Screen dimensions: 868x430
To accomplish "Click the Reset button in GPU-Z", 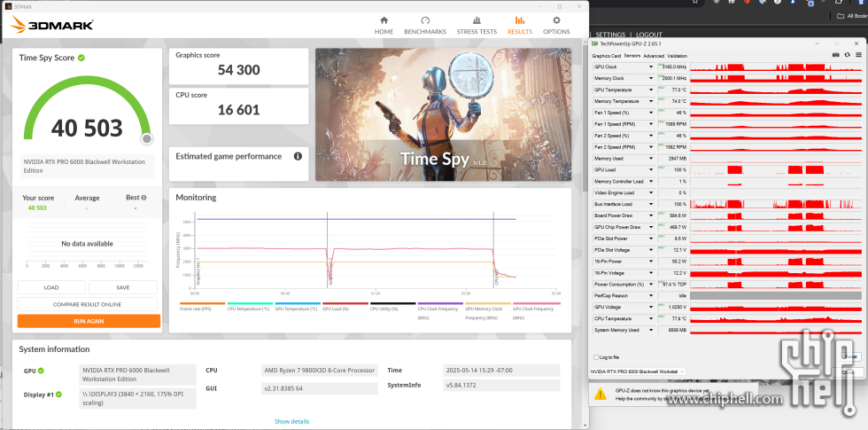I will (x=852, y=356).
